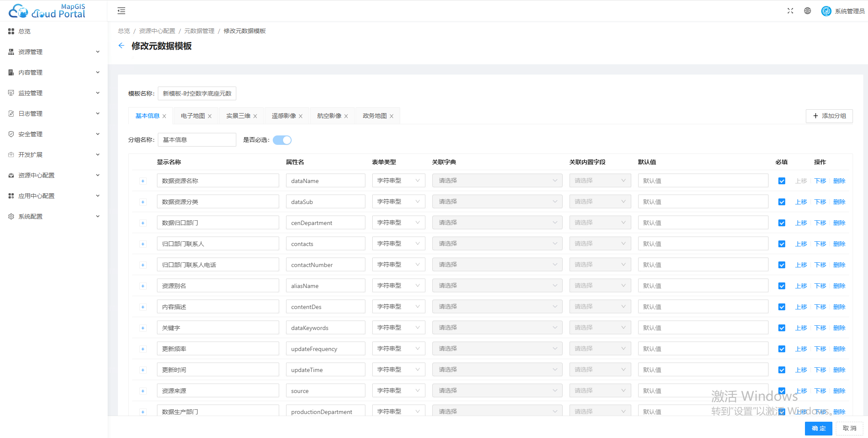This screenshot has width=868, height=438.
Task: Expand the 归口部门联系人 row plus icon
Action: pyautogui.click(x=143, y=244)
